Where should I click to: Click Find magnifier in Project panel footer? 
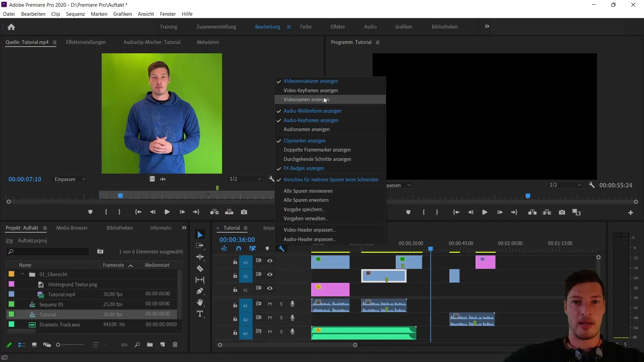(137, 345)
